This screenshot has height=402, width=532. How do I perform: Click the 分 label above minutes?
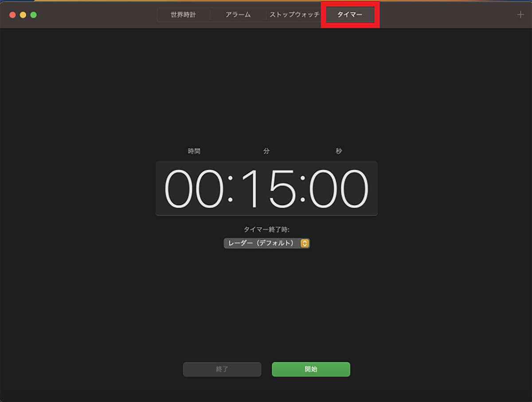(x=266, y=151)
